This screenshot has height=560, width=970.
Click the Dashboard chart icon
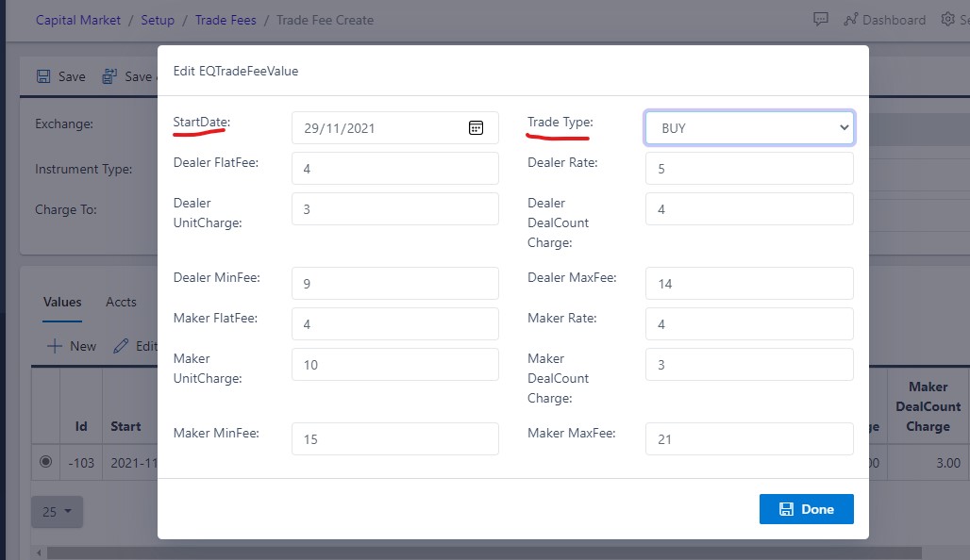(x=850, y=19)
